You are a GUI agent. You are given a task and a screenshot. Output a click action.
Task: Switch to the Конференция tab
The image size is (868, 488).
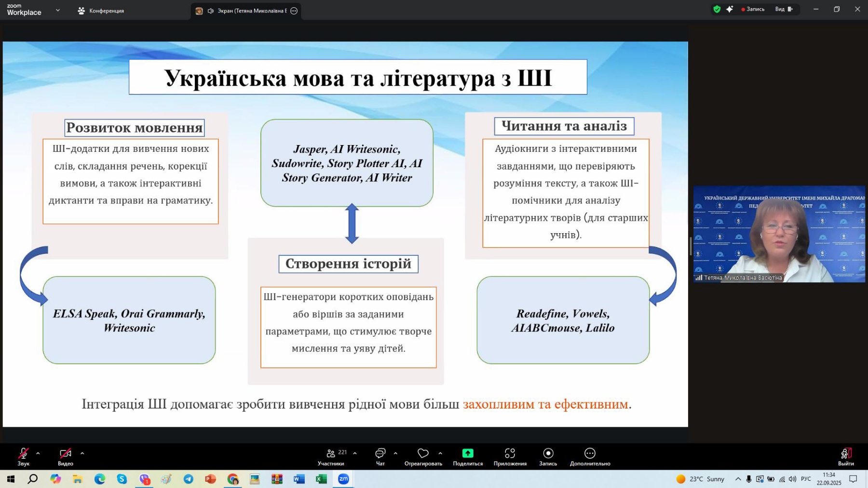pos(101,11)
